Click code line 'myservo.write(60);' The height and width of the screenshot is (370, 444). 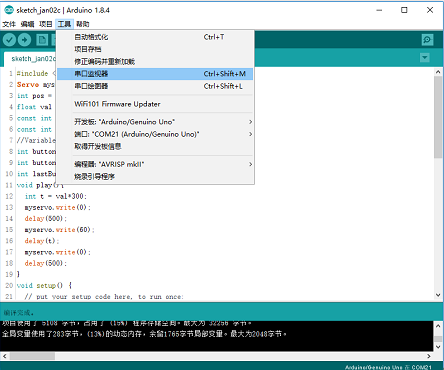click(59, 230)
